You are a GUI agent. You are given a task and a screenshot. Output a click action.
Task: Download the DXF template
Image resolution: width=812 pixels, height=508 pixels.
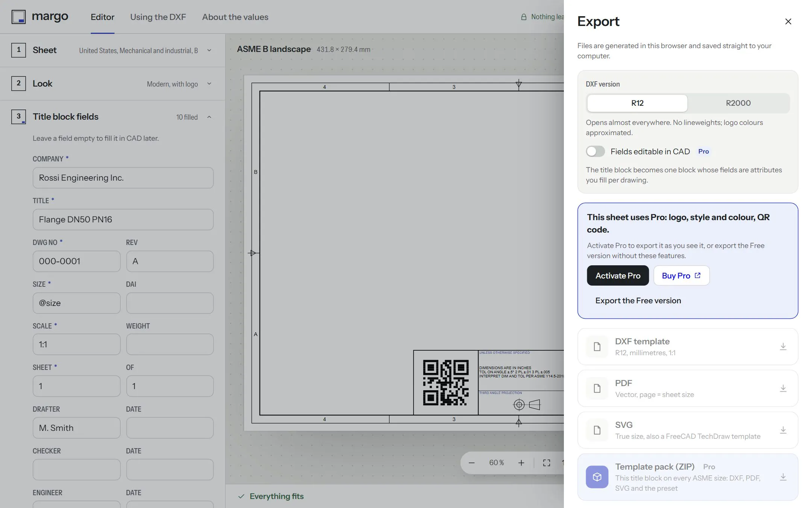tap(688, 347)
